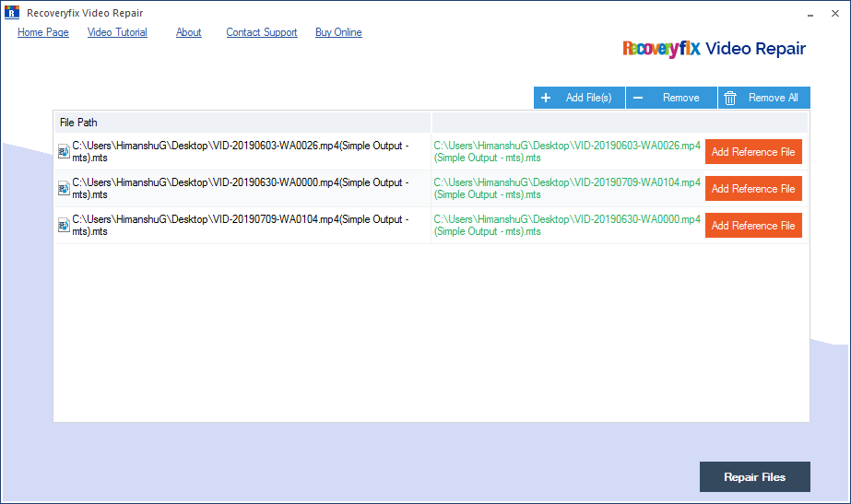Click the About link
The height and width of the screenshot is (504, 851).
pos(188,32)
